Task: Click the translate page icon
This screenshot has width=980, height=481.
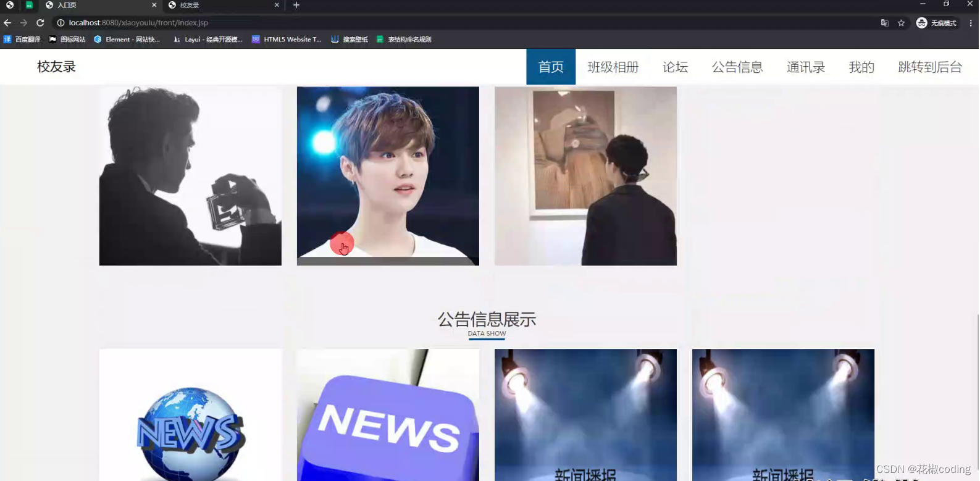Action: (884, 23)
